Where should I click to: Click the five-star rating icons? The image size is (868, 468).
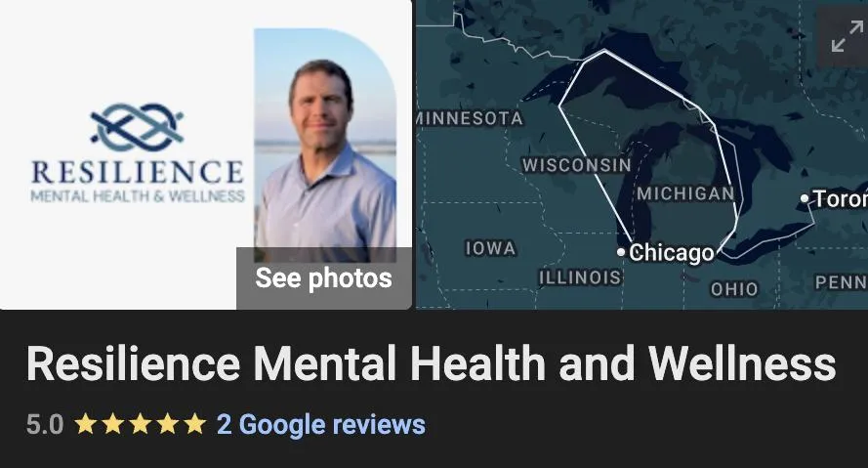(x=140, y=424)
